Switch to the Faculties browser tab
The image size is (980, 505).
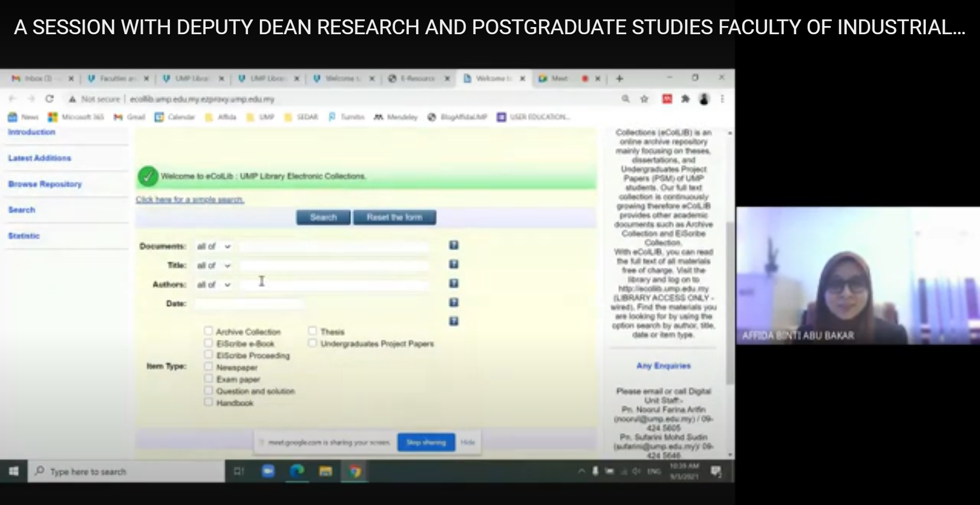point(118,79)
